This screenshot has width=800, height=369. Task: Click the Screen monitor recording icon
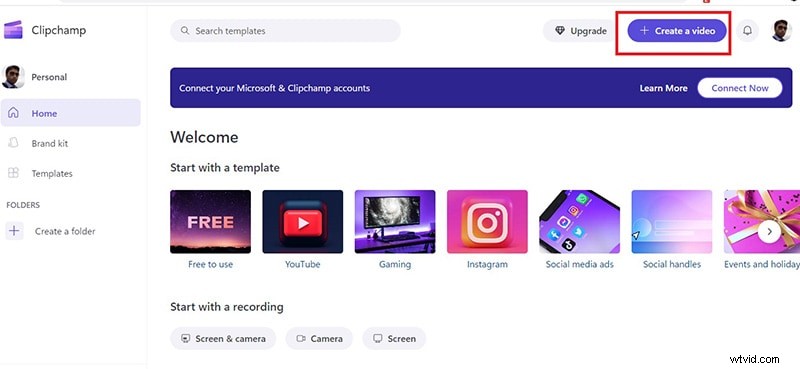[x=378, y=338]
